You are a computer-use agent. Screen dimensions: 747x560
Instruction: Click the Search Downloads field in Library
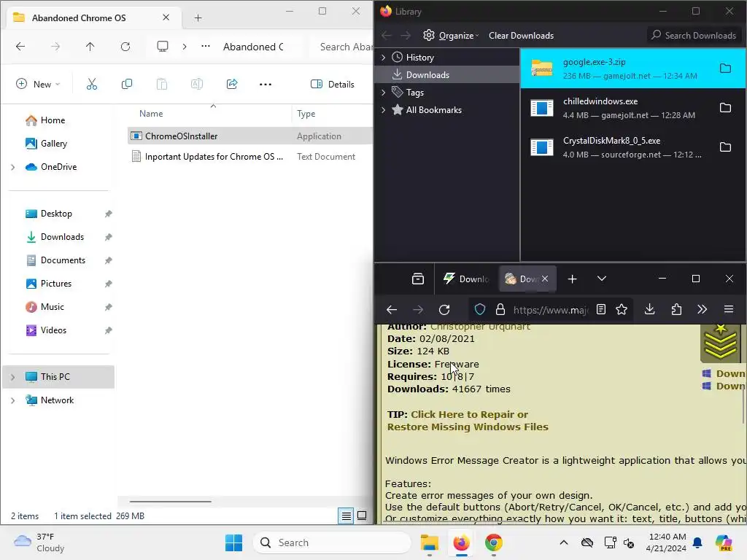pyautogui.click(x=695, y=36)
